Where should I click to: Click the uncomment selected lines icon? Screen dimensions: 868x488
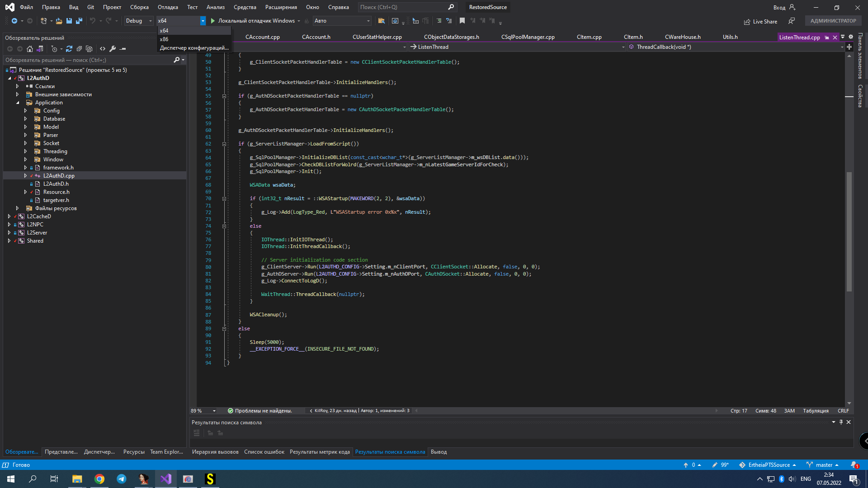(x=449, y=21)
